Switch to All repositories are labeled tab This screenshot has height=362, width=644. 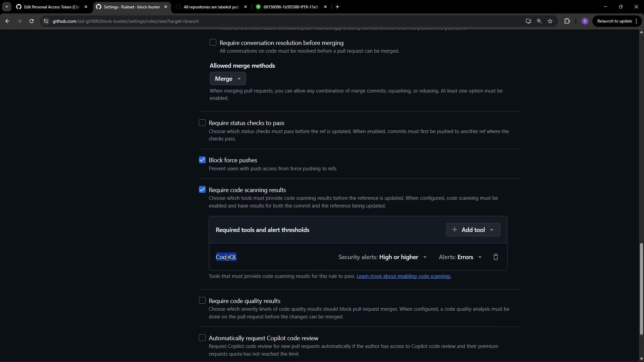tap(211, 7)
